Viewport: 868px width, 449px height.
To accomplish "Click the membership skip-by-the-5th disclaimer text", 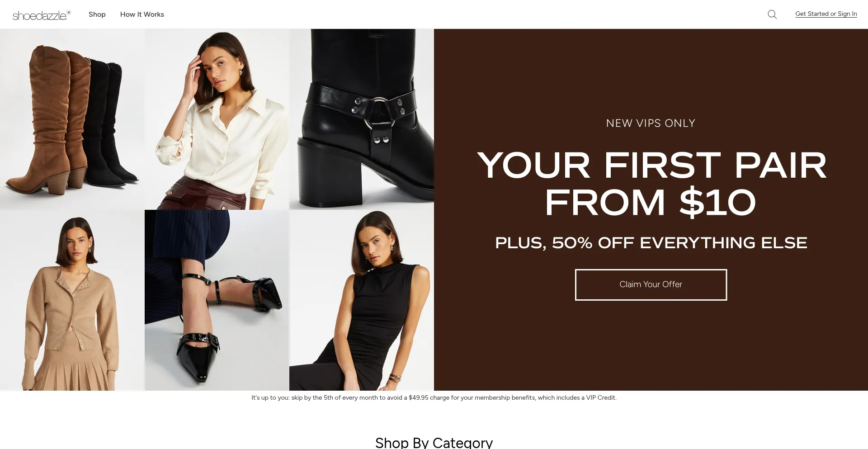I will click(434, 398).
